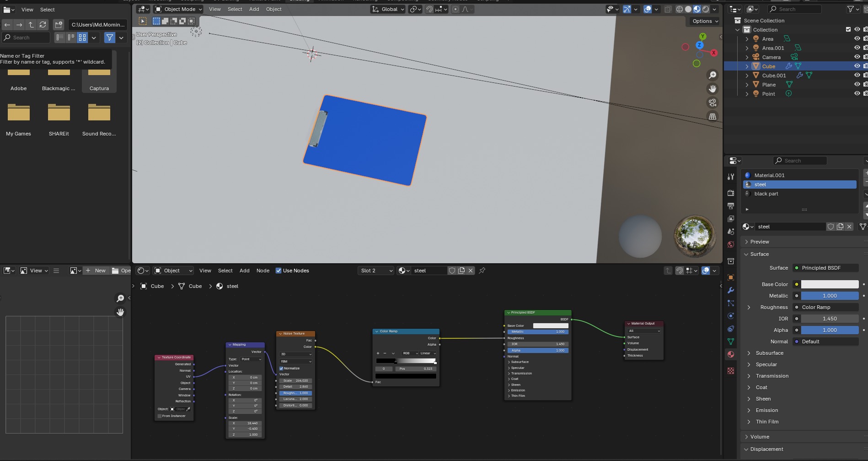Toggle Normalize in the Noise Texture node
Screen dimensions: 868x461
pyautogui.click(x=281, y=369)
